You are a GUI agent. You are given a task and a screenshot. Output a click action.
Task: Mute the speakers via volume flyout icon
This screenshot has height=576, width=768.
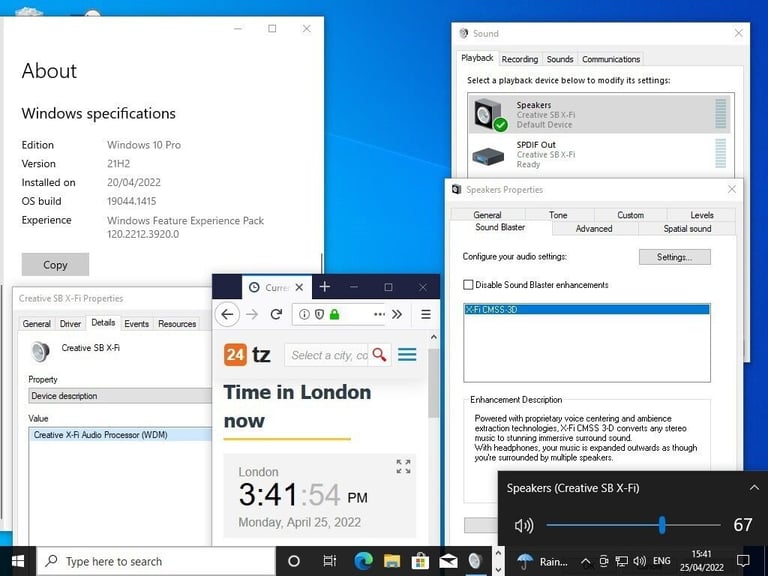point(524,526)
